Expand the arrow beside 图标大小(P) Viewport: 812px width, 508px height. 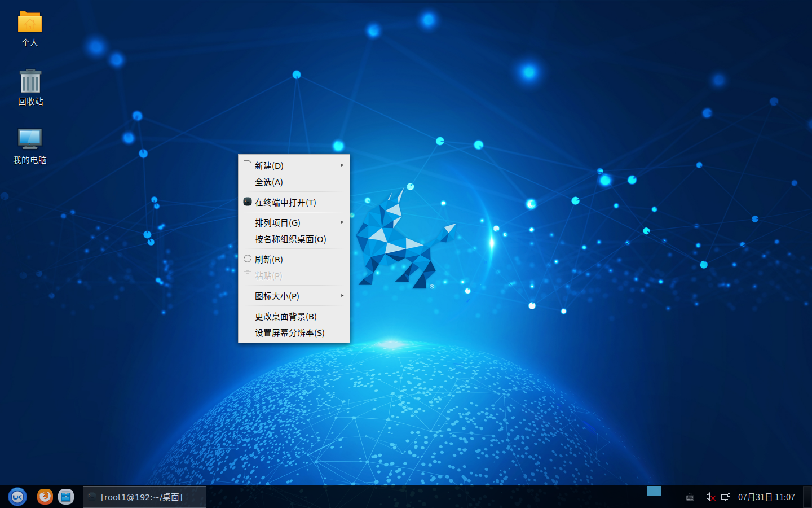pyautogui.click(x=342, y=296)
